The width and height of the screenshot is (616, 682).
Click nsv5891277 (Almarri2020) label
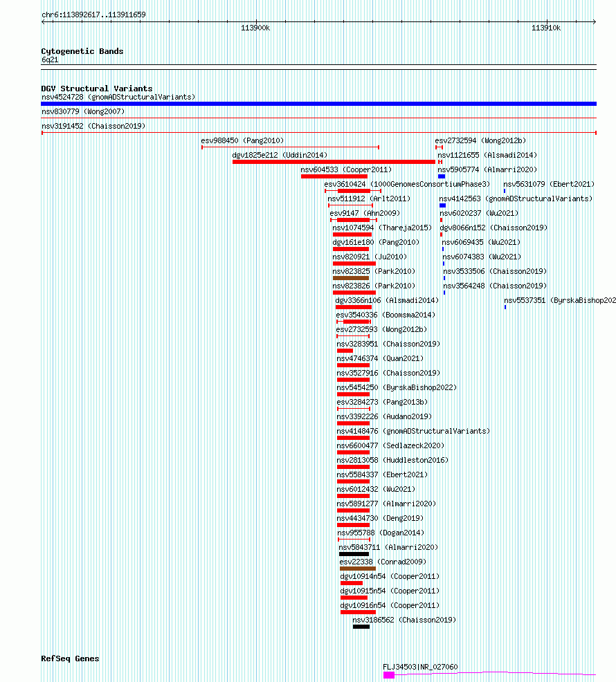[386, 504]
